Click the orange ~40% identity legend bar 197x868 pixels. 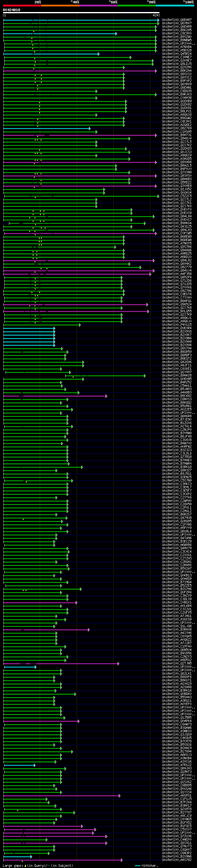pos(60,6)
